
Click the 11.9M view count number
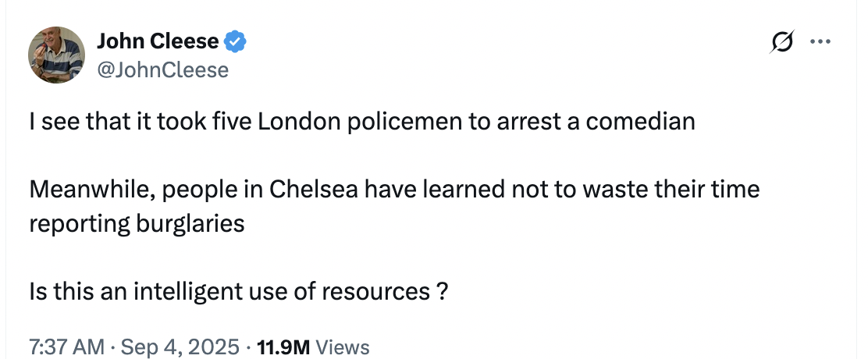point(284,347)
